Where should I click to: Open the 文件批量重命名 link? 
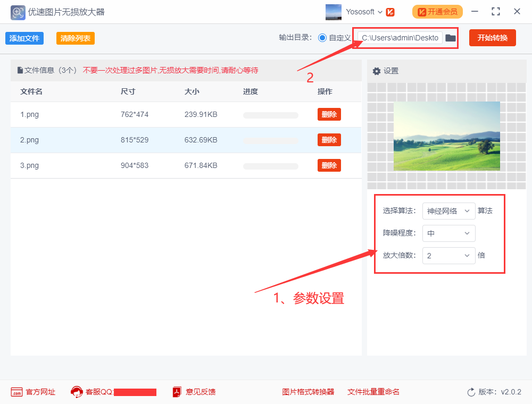pyautogui.click(x=373, y=392)
